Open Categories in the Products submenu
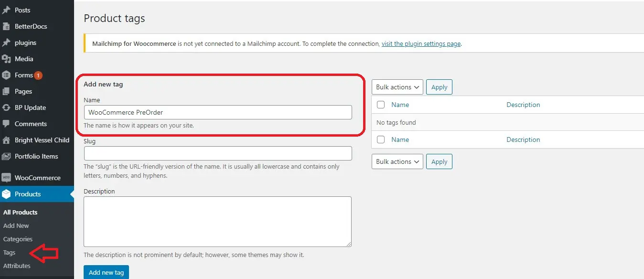 (x=18, y=239)
